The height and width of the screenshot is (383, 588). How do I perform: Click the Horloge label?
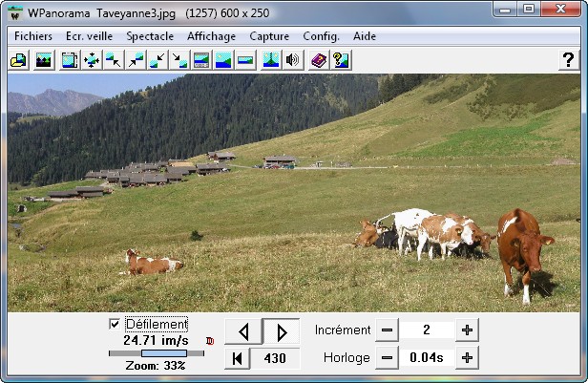346,358
